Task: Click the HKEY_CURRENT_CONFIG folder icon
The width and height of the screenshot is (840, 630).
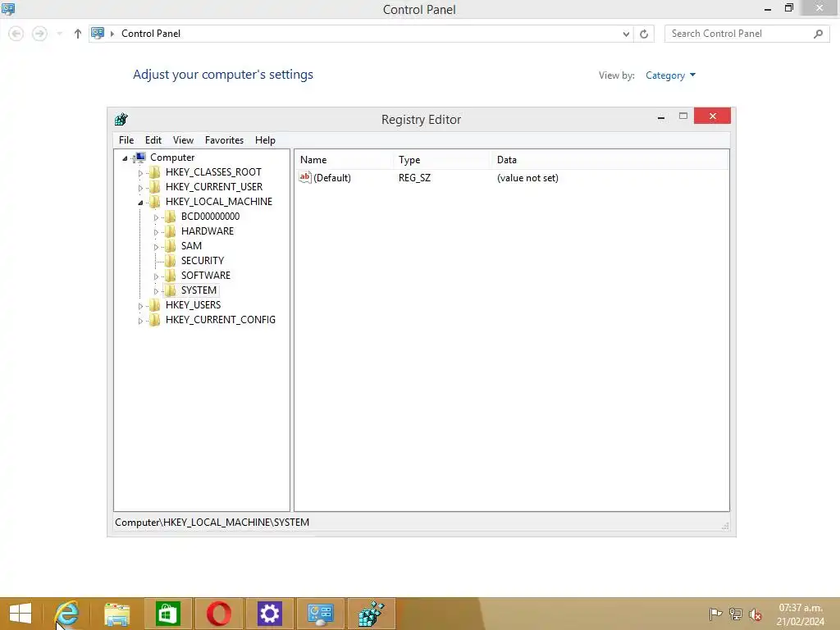Action: [x=155, y=319]
